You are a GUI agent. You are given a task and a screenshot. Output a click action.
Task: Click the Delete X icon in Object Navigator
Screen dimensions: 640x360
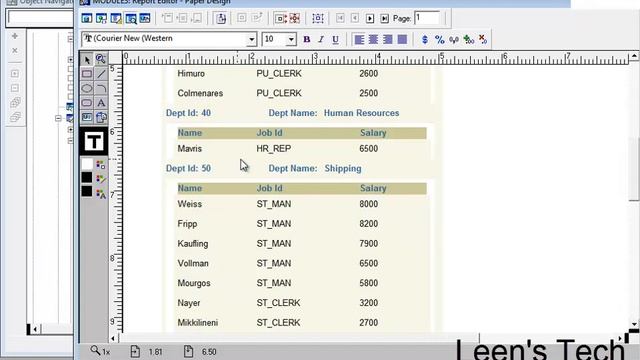tap(15, 51)
